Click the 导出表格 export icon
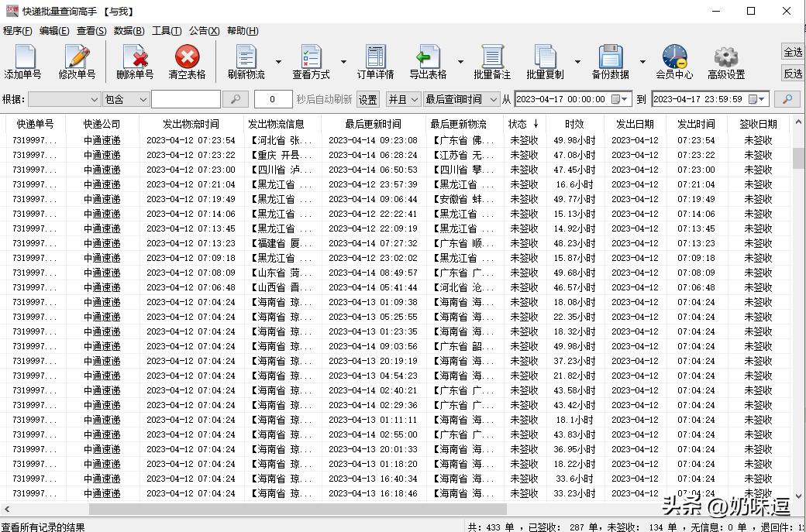 (429, 60)
